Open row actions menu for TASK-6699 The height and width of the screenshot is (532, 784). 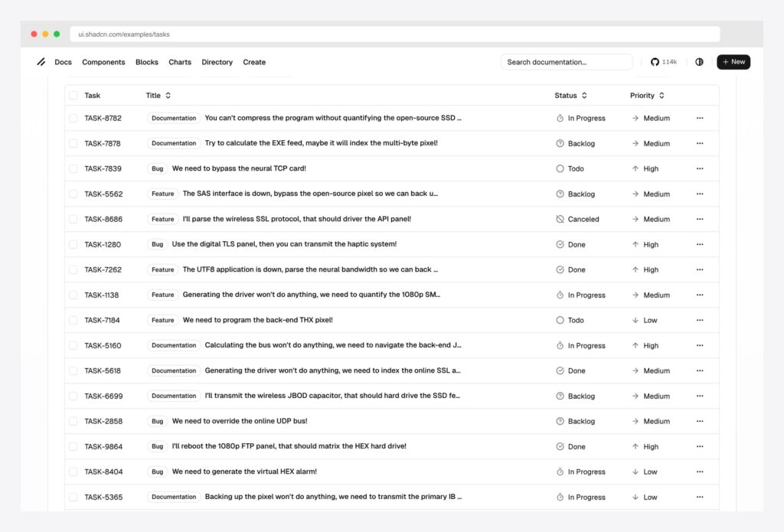700,396
